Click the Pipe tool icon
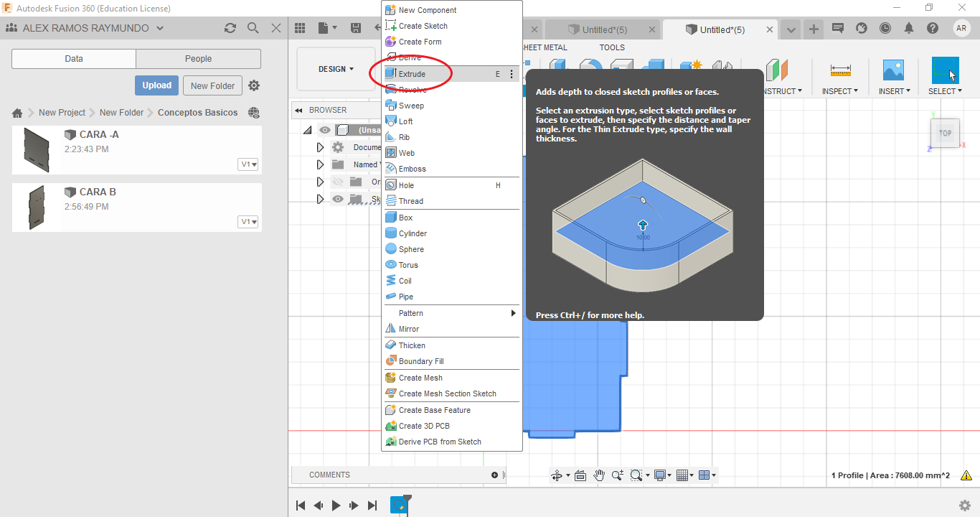 (391, 297)
